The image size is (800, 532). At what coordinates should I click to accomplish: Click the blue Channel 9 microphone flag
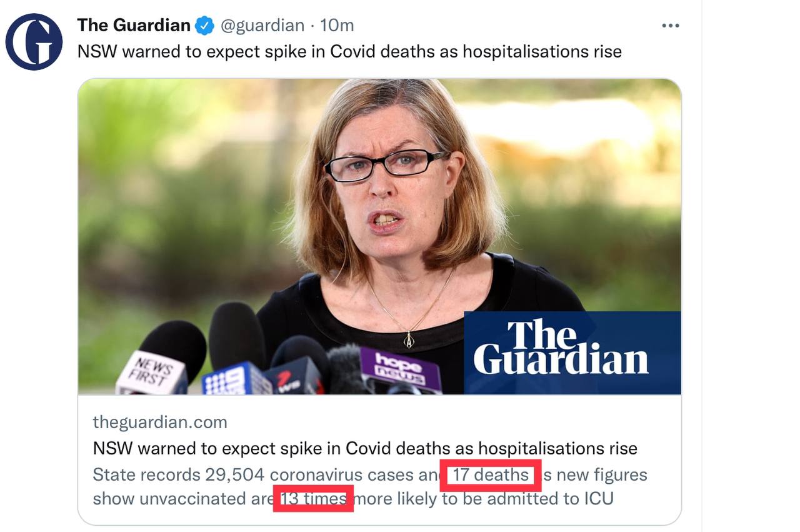click(236, 380)
